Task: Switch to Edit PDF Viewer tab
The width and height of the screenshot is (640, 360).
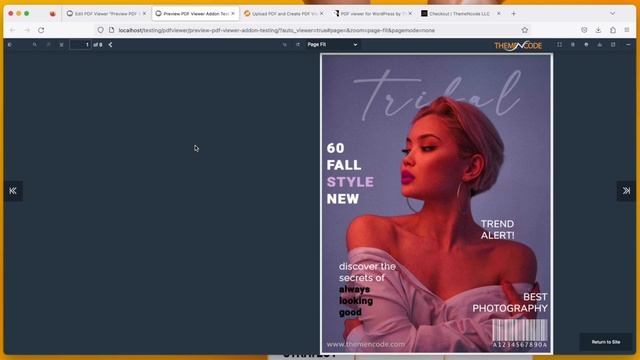Action: click(106, 13)
